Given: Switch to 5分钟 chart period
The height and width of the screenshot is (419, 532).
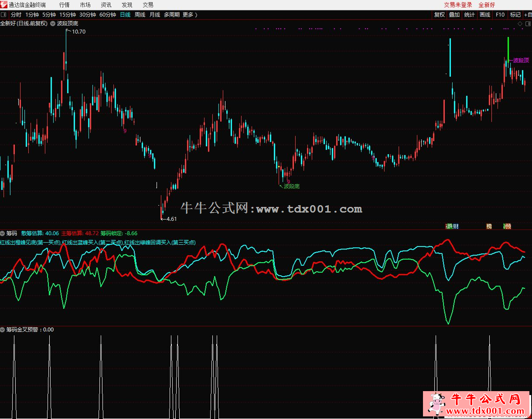Looking at the screenshot, I should pyautogui.click(x=49, y=15).
